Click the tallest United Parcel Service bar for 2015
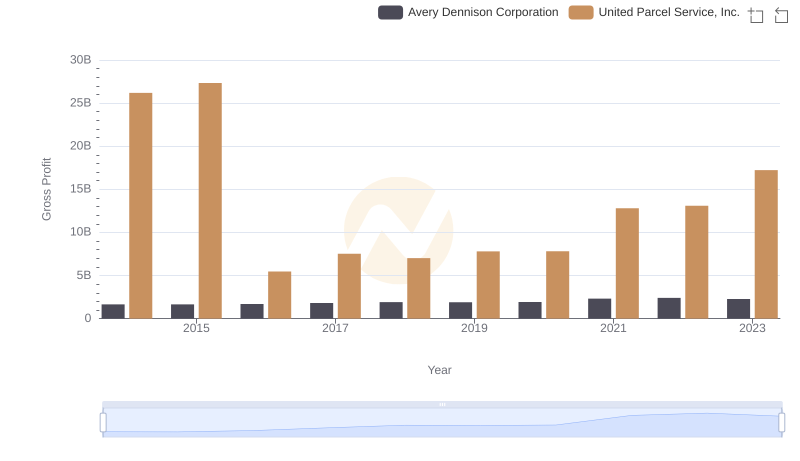 click(210, 200)
